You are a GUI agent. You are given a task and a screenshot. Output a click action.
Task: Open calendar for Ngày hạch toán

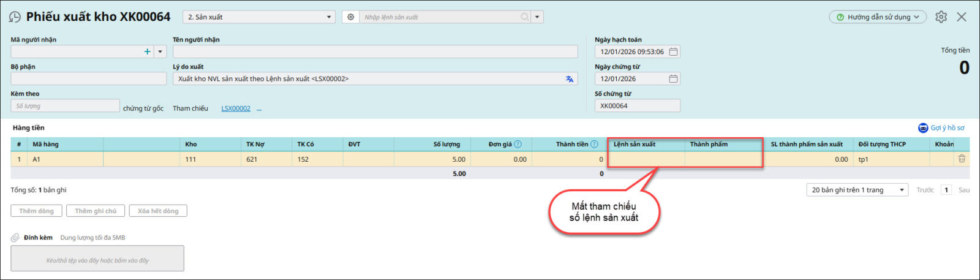click(x=673, y=52)
